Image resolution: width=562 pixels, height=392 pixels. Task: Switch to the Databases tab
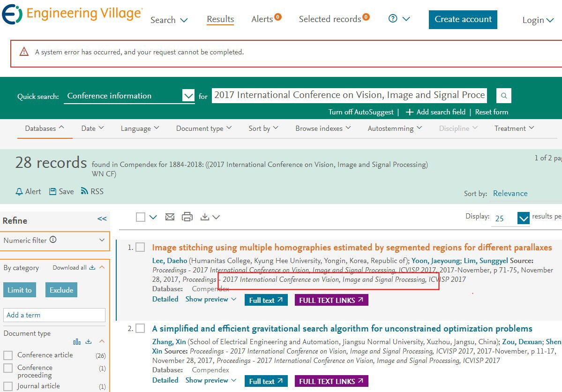(45, 128)
